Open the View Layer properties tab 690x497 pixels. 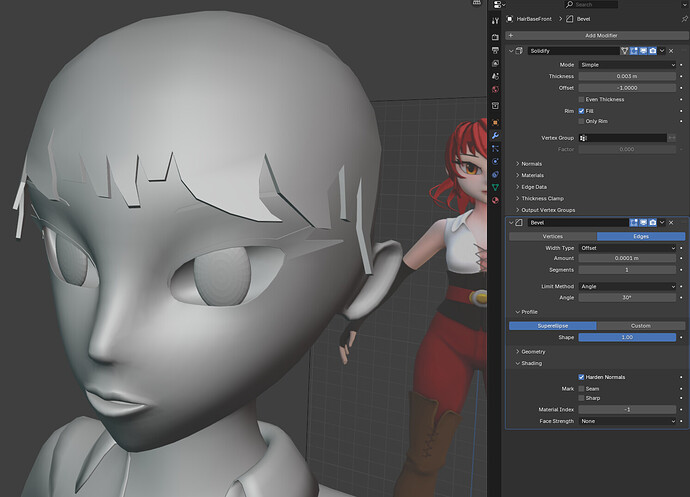coord(495,63)
